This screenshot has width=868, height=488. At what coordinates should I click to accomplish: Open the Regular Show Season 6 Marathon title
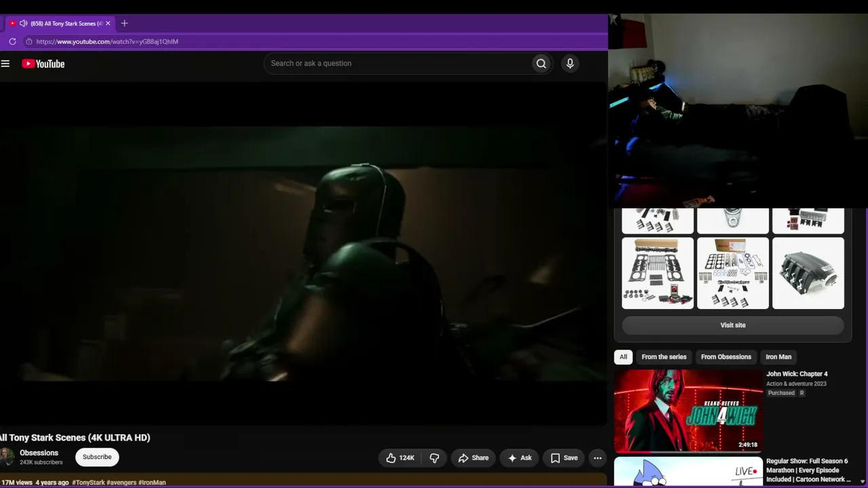(x=808, y=470)
